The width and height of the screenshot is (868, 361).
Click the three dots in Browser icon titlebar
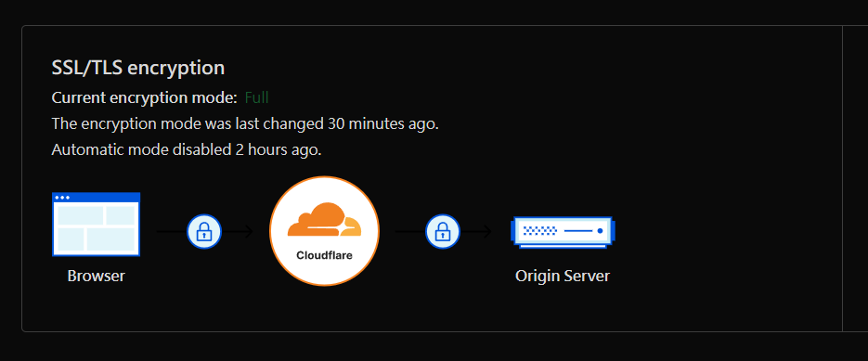(x=62, y=198)
